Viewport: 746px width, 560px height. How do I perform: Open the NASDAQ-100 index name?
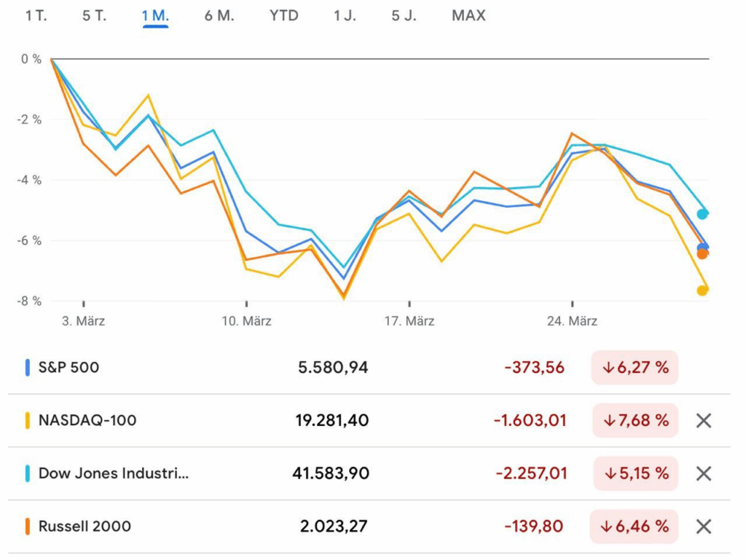click(87, 420)
